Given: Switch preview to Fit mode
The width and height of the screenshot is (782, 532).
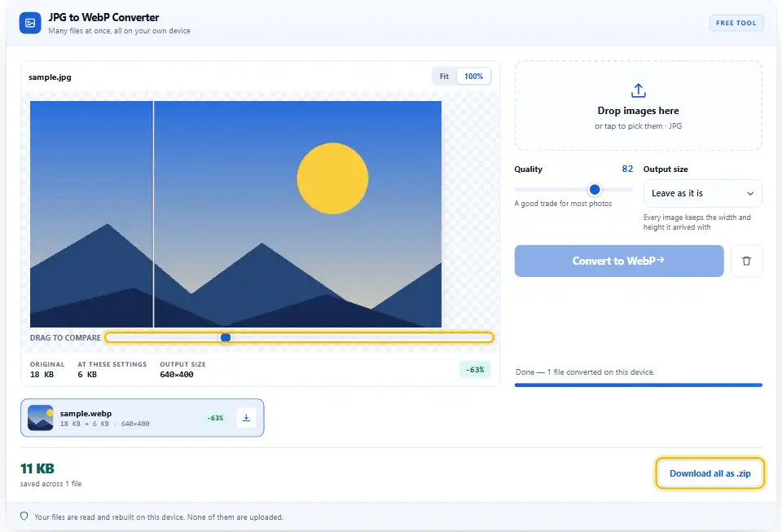Looking at the screenshot, I should click(x=444, y=77).
